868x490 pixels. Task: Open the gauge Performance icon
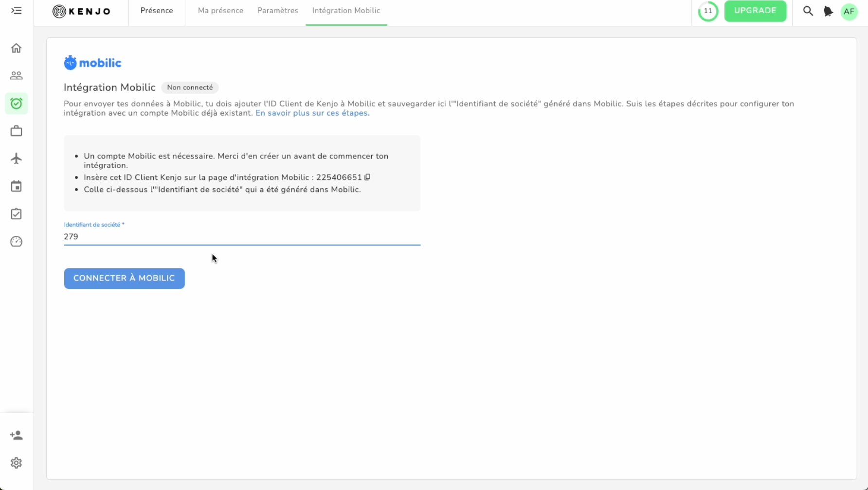coord(17,242)
